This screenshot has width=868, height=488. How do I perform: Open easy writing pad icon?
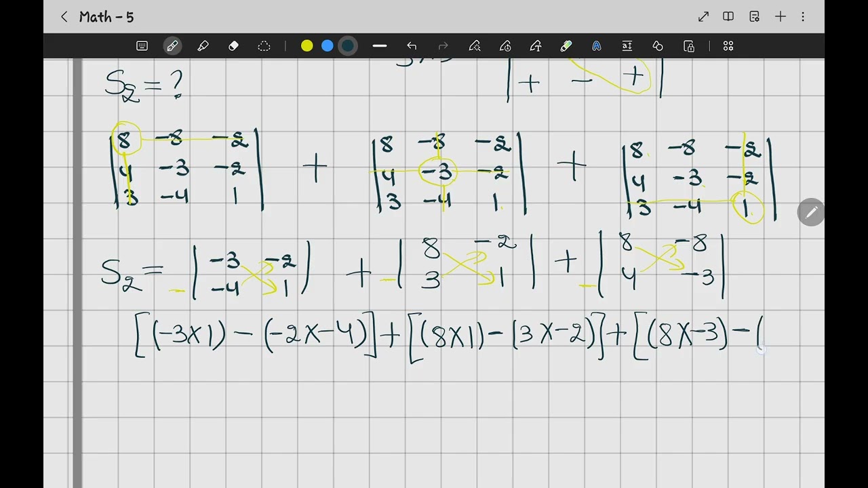[x=627, y=46]
